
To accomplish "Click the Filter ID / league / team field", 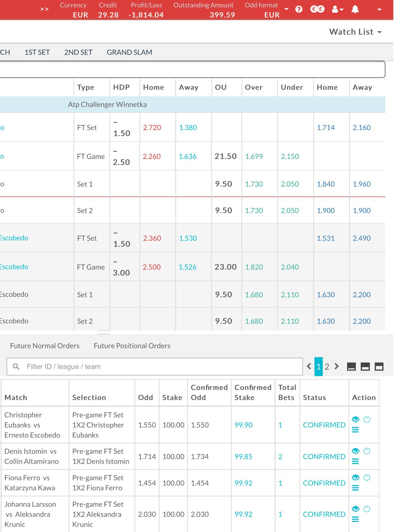I will coord(155,367).
